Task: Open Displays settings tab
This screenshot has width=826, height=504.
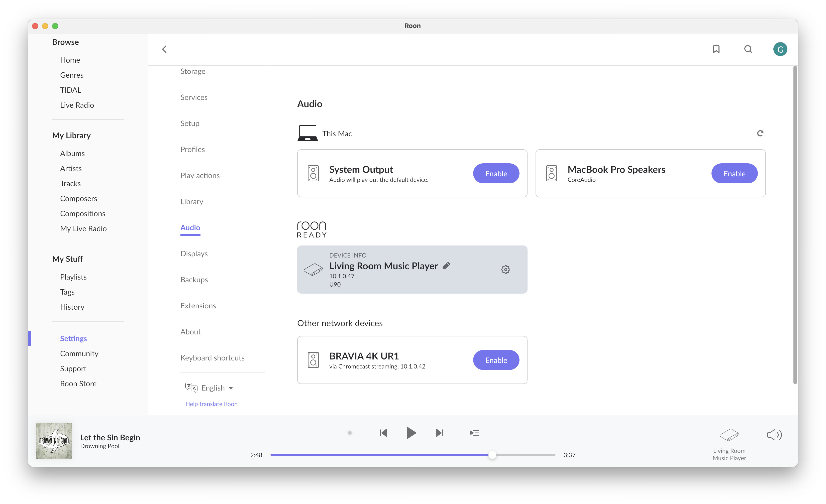Action: click(194, 254)
